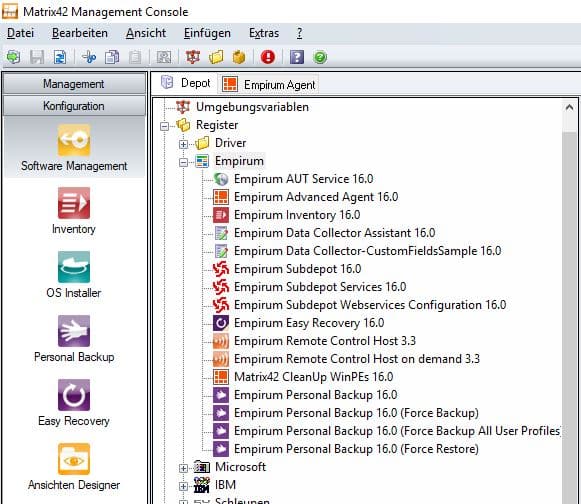The image size is (581, 504).
Task: Select Empirum Data Collector Assistant 16.0
Action: (335, 233)
